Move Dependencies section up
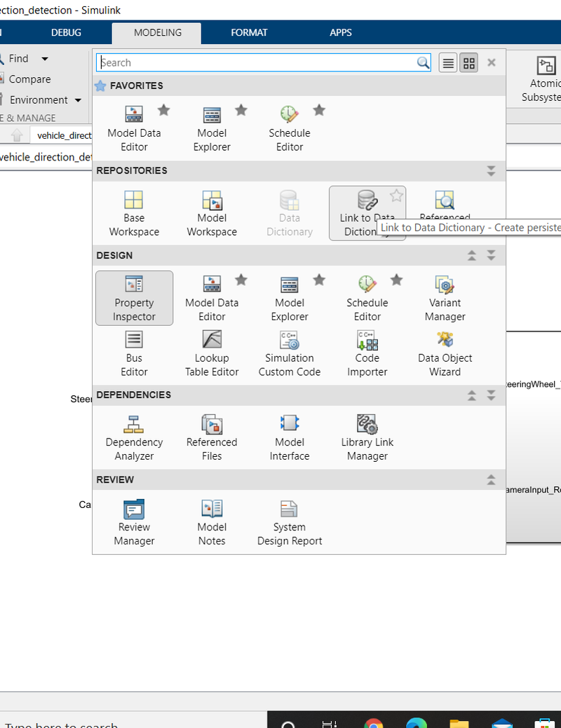The height and width of the screenshot is (728, 561). [472, 395]
